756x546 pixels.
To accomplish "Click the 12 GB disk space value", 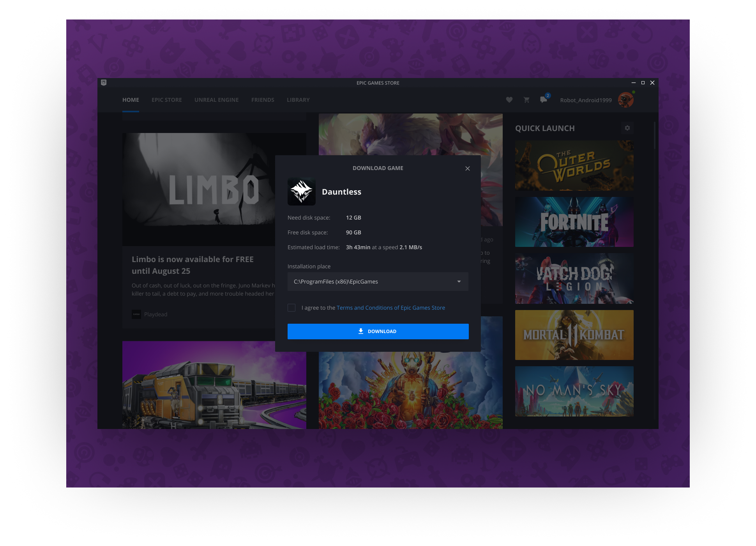I will pyautogui.click(x=353, y=218).
